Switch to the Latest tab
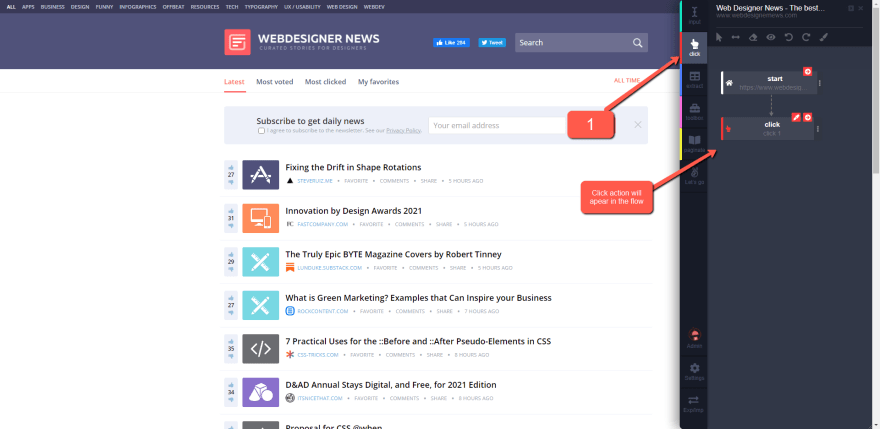Viewport: 880px width, 429px height. click(234, 81)
